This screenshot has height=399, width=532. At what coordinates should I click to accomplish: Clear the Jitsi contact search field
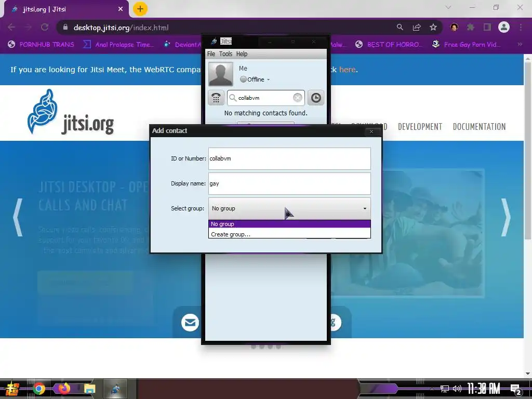point(298,98)
